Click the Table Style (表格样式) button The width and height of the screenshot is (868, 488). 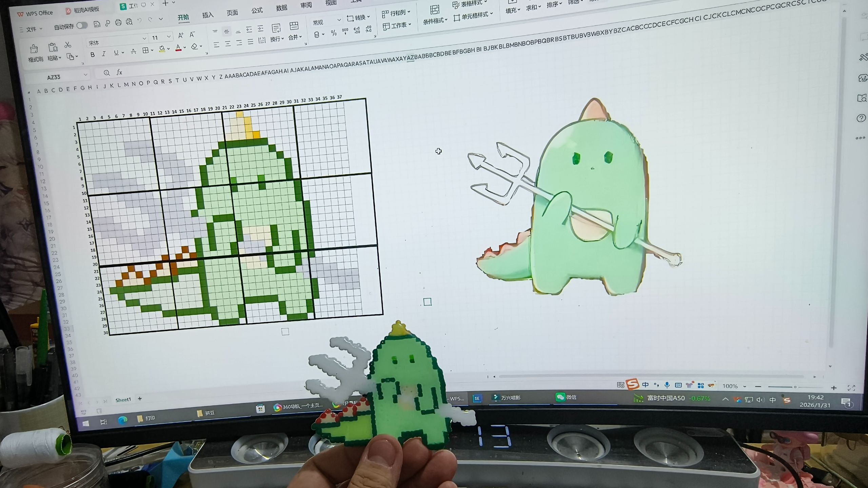pyautogui.click(x=470, y=4)
